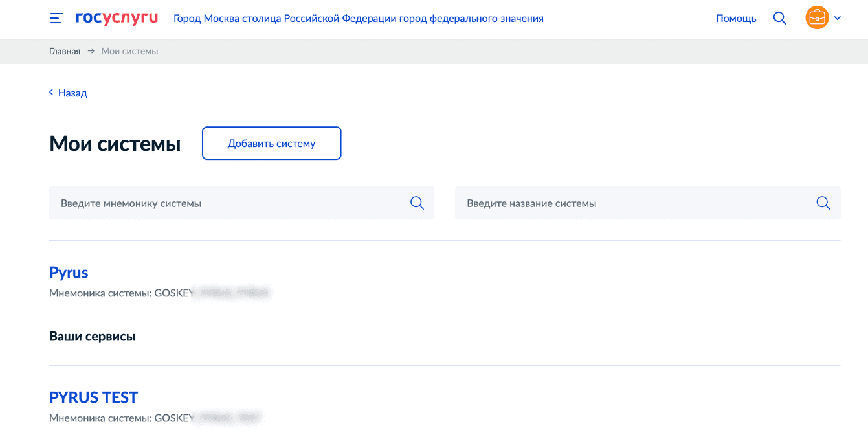The height and width of the screenshot is (446, 868).
Task: Go back using the Назад link
Action: pyautogui.click(x=72, y=93)
